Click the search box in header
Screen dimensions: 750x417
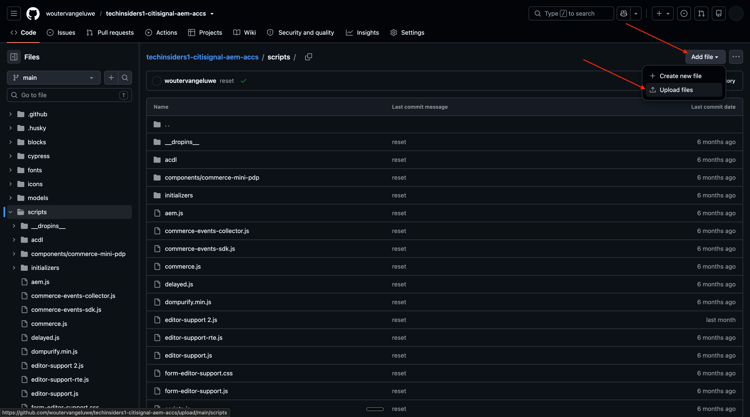coord(571,13)
